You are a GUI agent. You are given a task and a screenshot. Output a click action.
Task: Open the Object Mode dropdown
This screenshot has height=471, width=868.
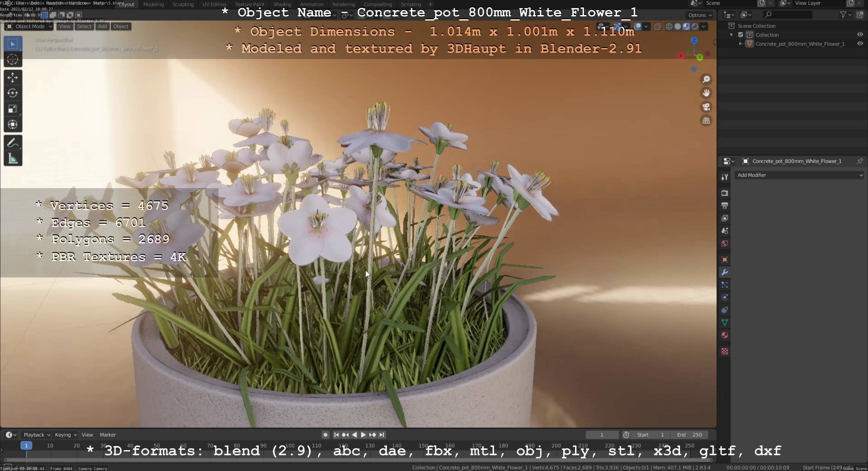click(x=29, y=27)
